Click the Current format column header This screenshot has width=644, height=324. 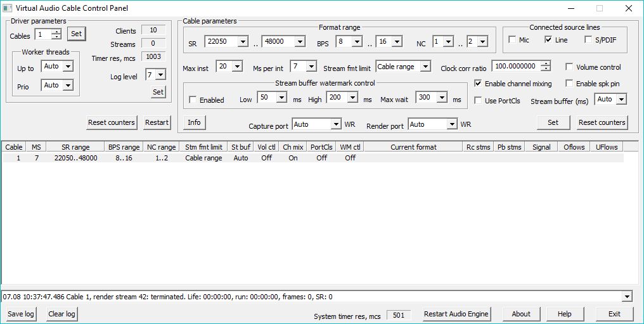tap(413, 147)
